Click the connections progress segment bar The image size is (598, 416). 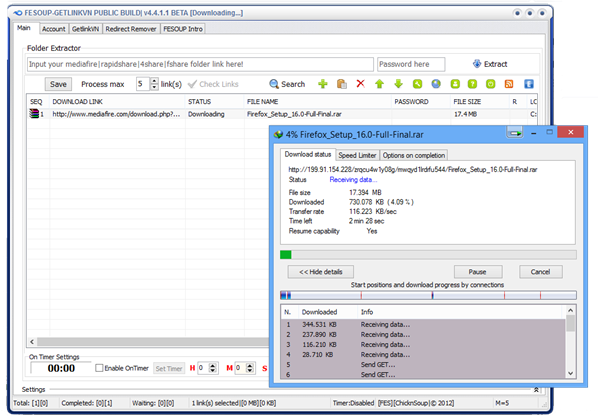click(x=428, y=295)
